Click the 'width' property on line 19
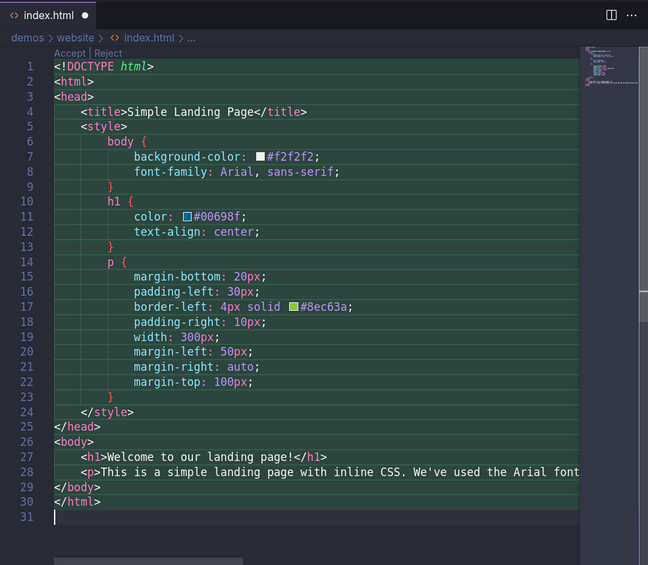 point(150,337)
